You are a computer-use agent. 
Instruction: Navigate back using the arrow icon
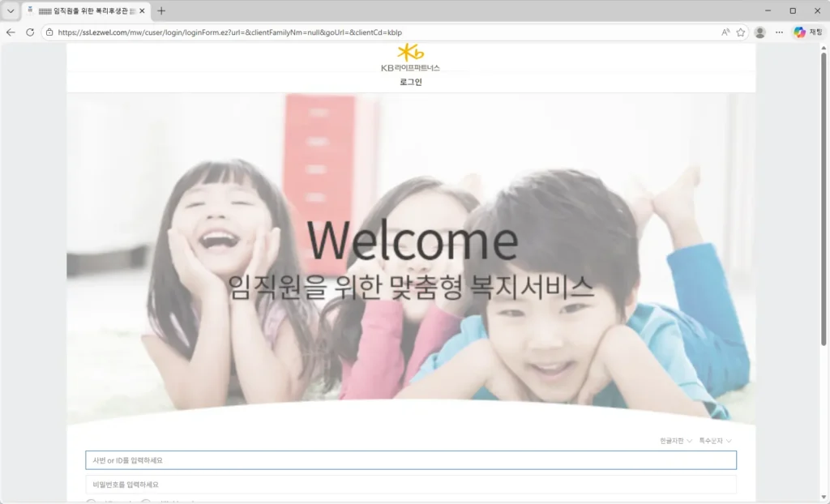[9, 32]
